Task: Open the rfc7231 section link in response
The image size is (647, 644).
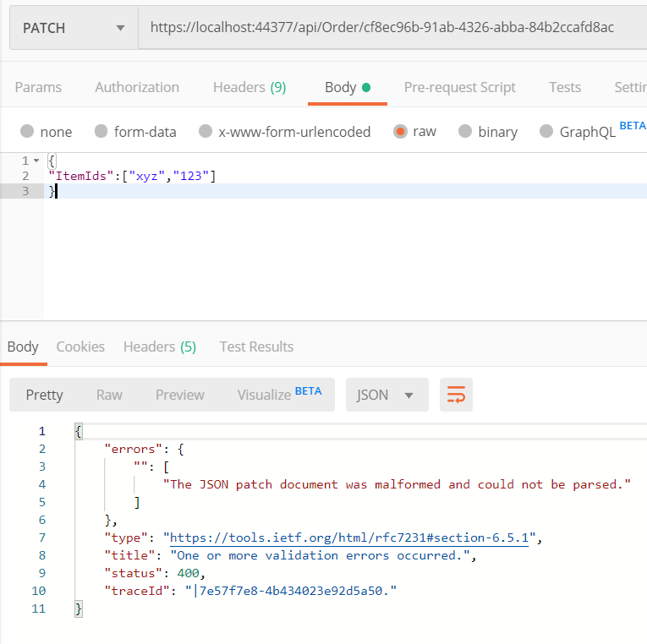Action: (x=349, y=538)
